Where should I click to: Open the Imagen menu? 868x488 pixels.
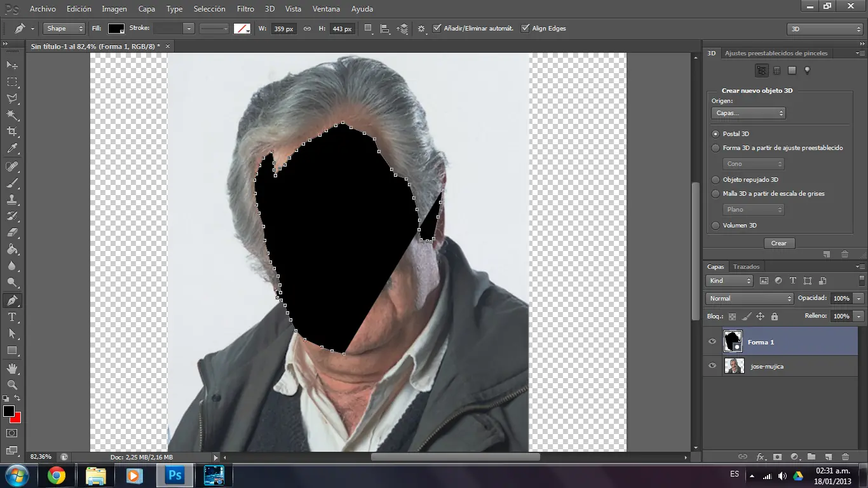tap(114, 9)
